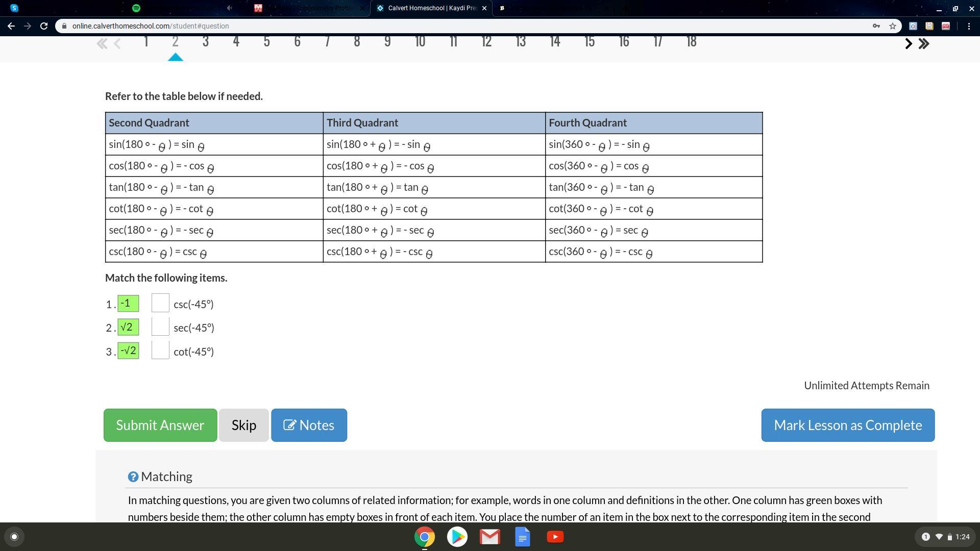Select green -1 match option
The image size is (980, 551).
(128, 304)
